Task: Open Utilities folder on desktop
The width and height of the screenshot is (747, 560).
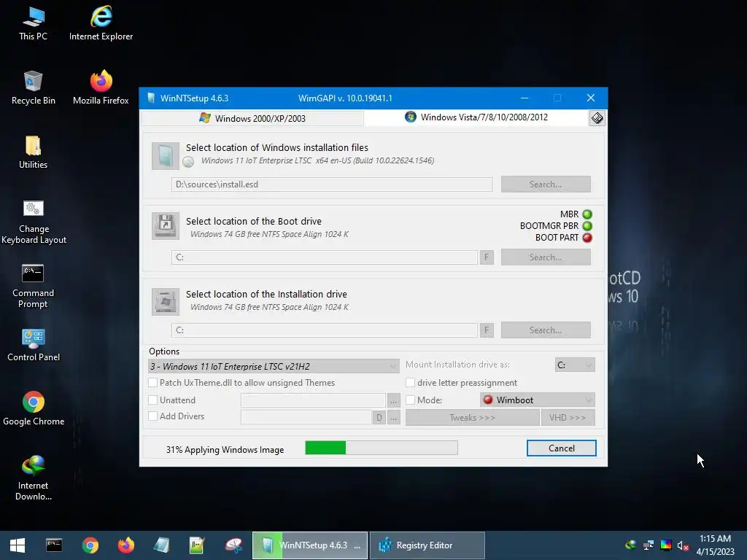Action: click(x=34, y=152)
